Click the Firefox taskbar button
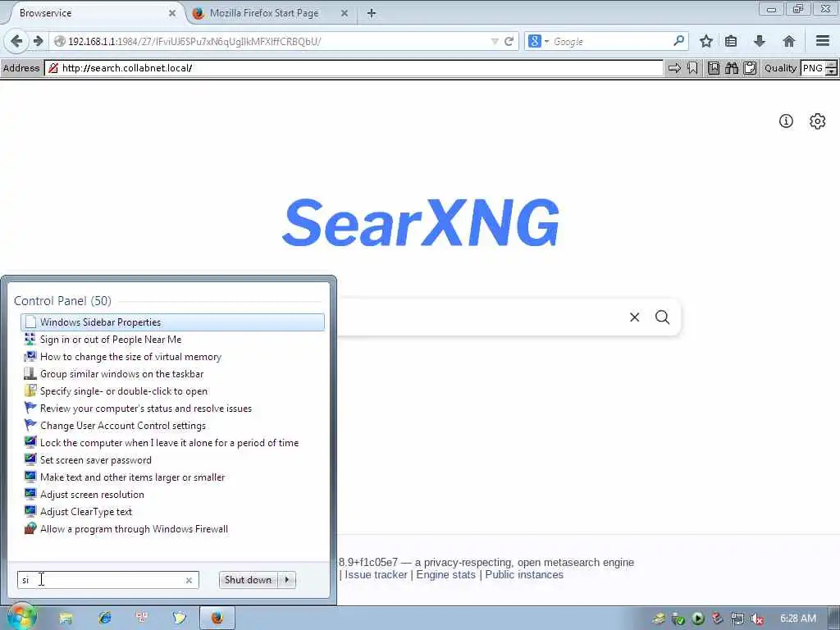This screenshot has width=840, height=630. tap(217, 619)
